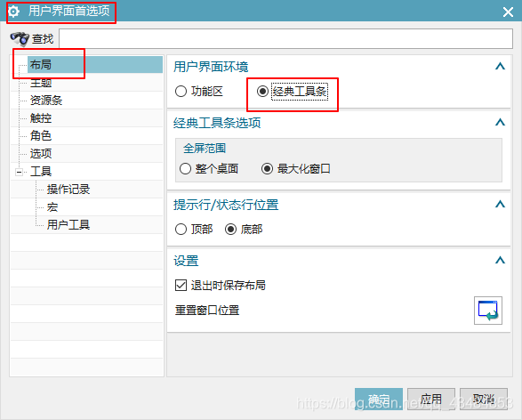Select 选项 in the tree
This screenshot has height=420, width=522.
41,154
